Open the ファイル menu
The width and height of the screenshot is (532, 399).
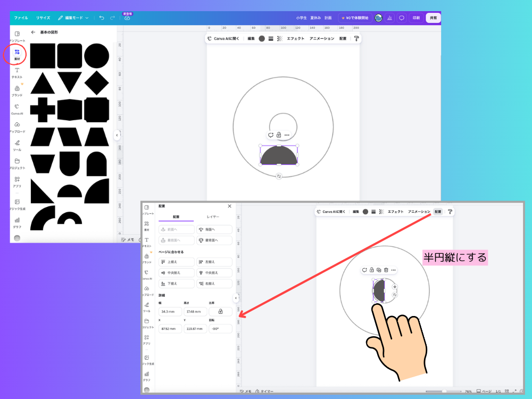point(21,18)
